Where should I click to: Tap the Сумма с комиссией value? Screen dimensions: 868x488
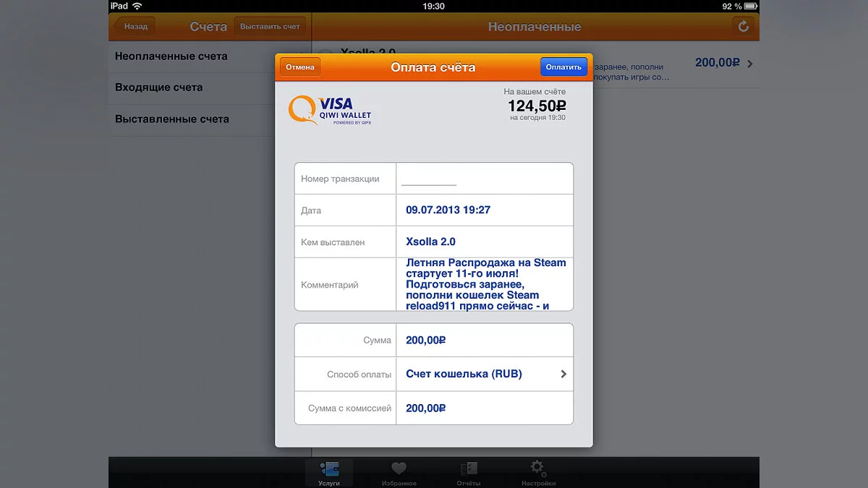click(426, 408)
